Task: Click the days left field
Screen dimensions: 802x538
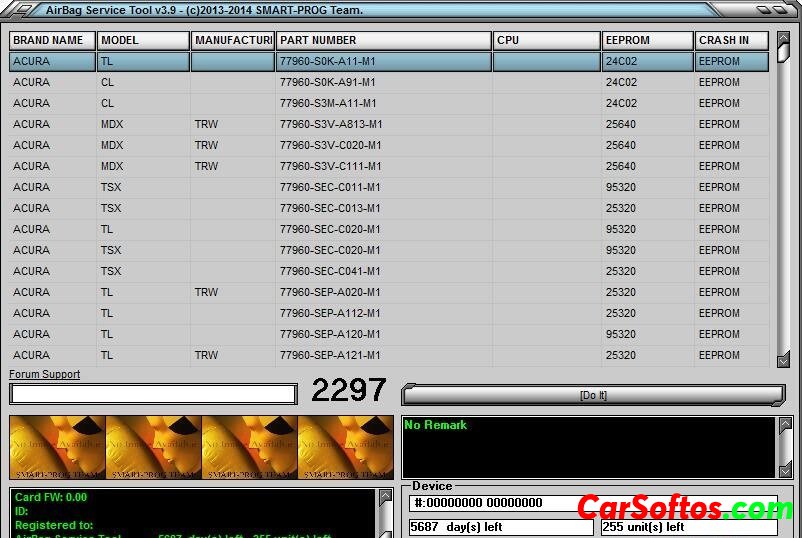Action: 500,527
